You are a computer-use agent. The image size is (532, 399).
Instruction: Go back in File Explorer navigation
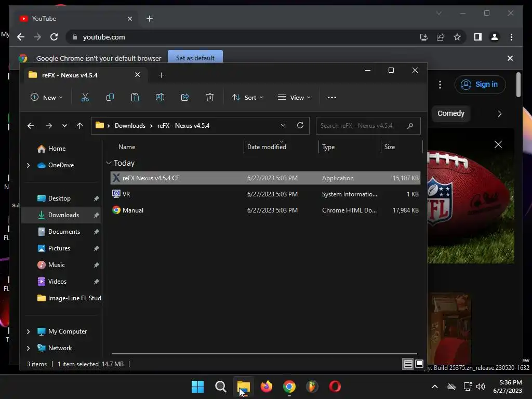click(x=31, y=126)
